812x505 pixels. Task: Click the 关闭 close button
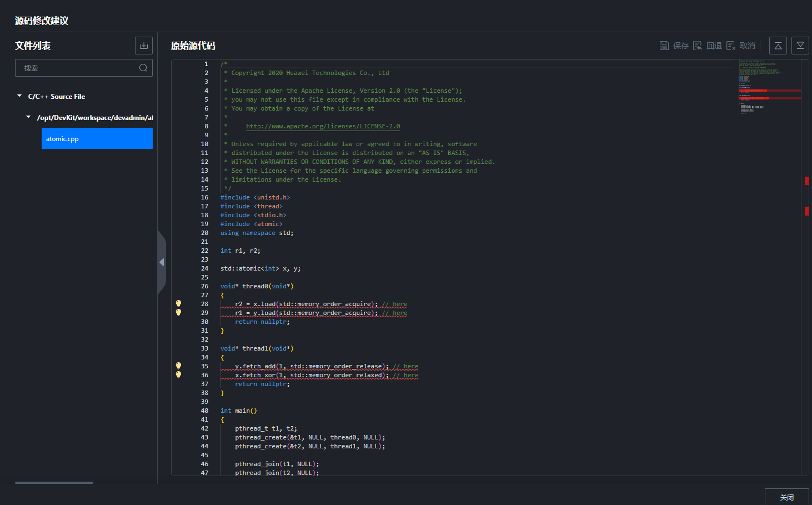coord(787,497)
